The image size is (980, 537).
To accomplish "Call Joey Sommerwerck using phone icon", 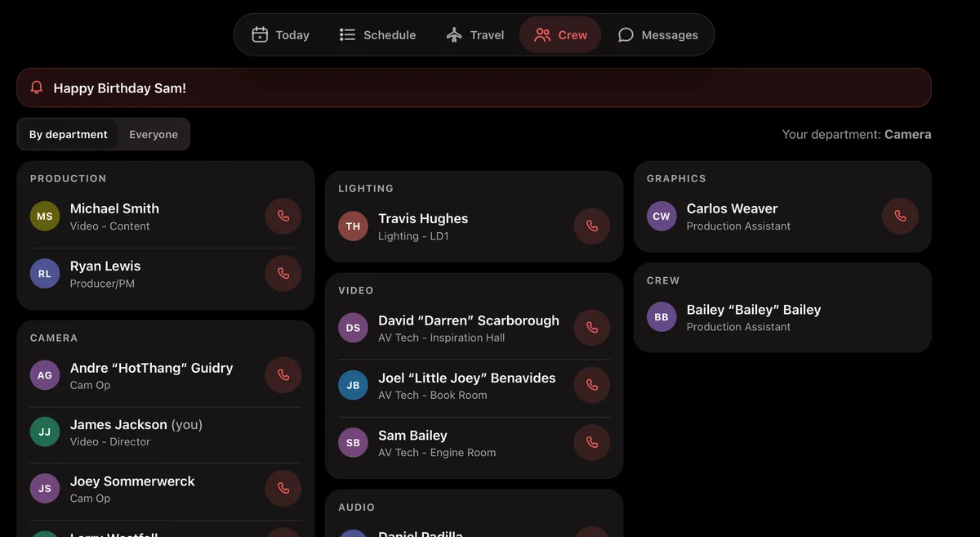I will pyautogui.click(x=283, y=489).
